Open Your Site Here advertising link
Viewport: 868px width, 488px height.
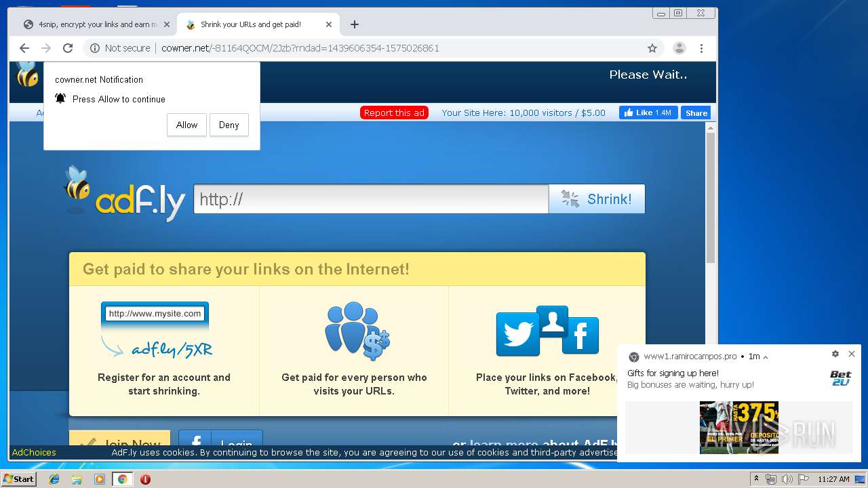[x=524, y=113]
